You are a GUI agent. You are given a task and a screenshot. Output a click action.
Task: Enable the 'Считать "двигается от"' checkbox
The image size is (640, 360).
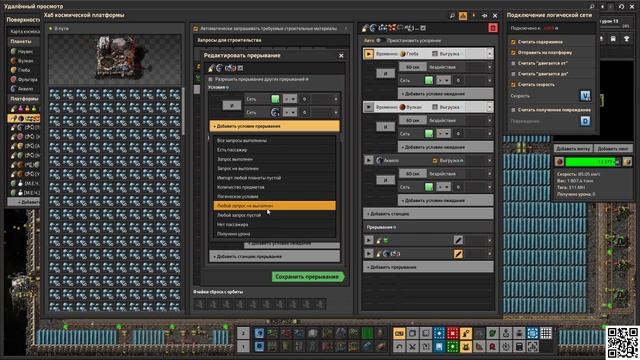[x=513, y=63]
